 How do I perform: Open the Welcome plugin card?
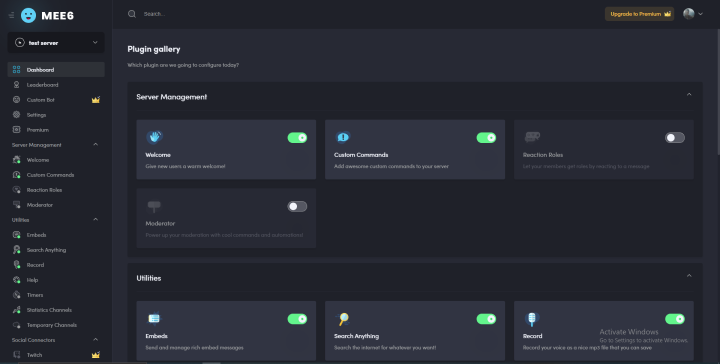pos(226,149)
